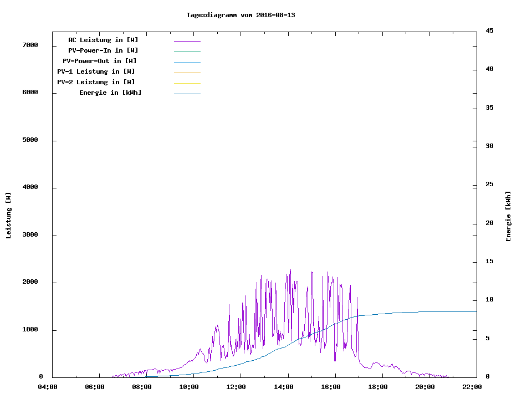
Task: Select the 'PV-2 Leistung in [W]' legend label
Action: (96, 82)
